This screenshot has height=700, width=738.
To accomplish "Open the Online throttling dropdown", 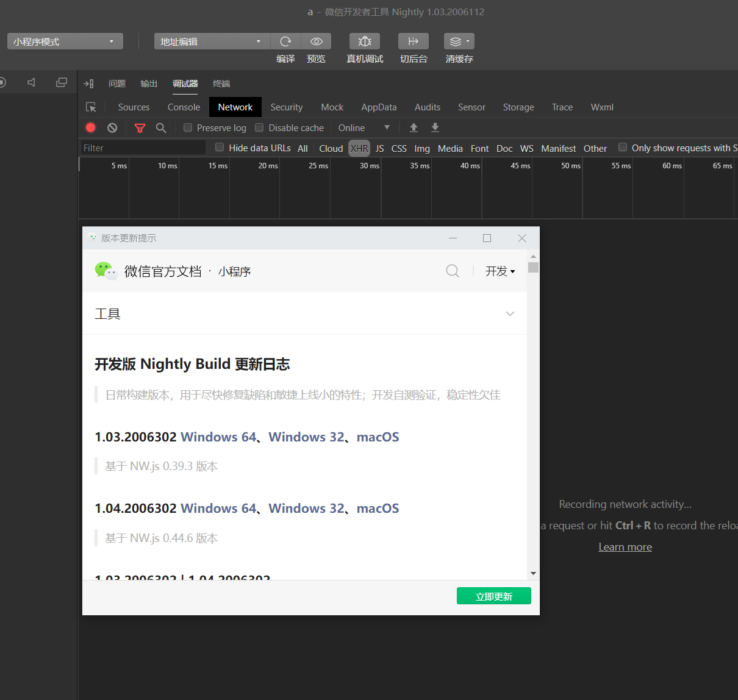I will [x=364, y=127].
